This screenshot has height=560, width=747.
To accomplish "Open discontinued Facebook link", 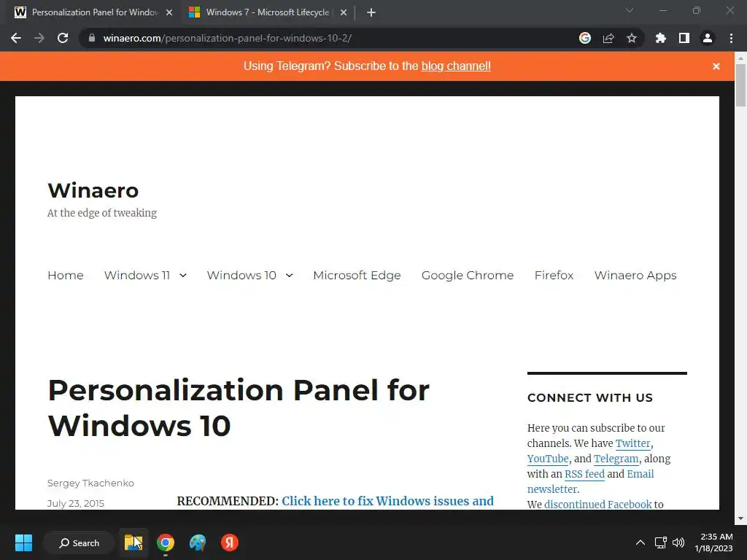I will (598, 505).
